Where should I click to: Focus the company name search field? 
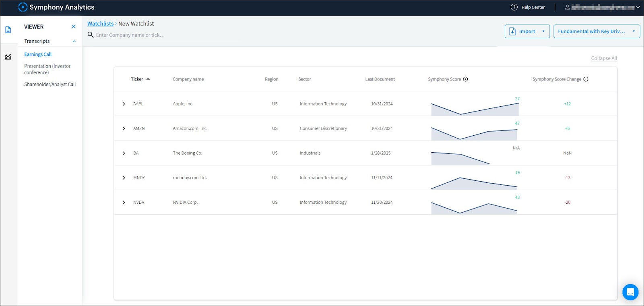130,35
